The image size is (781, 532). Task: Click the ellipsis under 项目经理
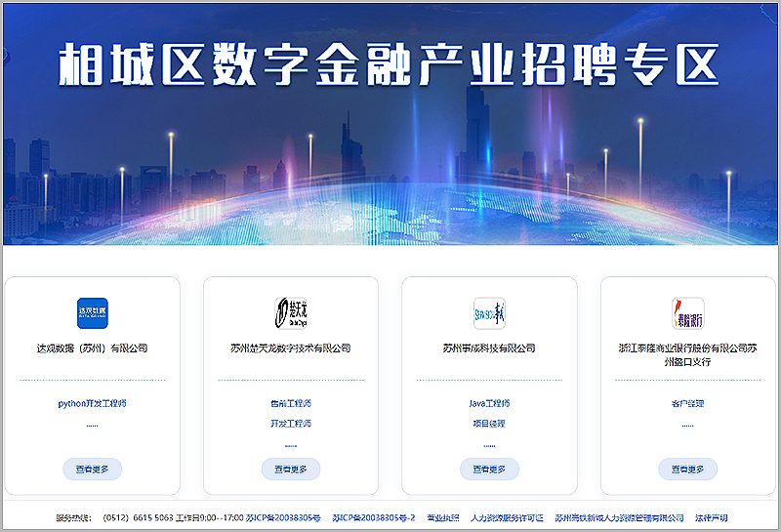[x=489, y=445]
